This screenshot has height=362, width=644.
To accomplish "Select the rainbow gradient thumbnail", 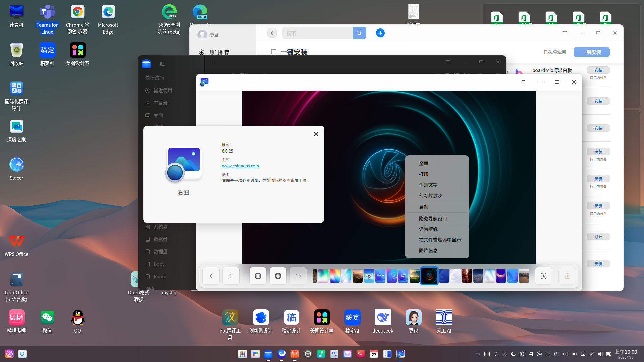I will point(334,276).
